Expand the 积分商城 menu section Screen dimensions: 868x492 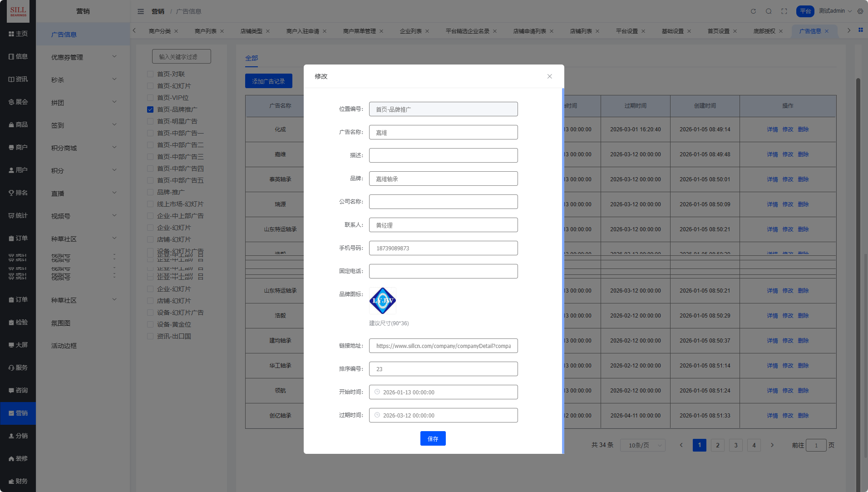point(83,148)
